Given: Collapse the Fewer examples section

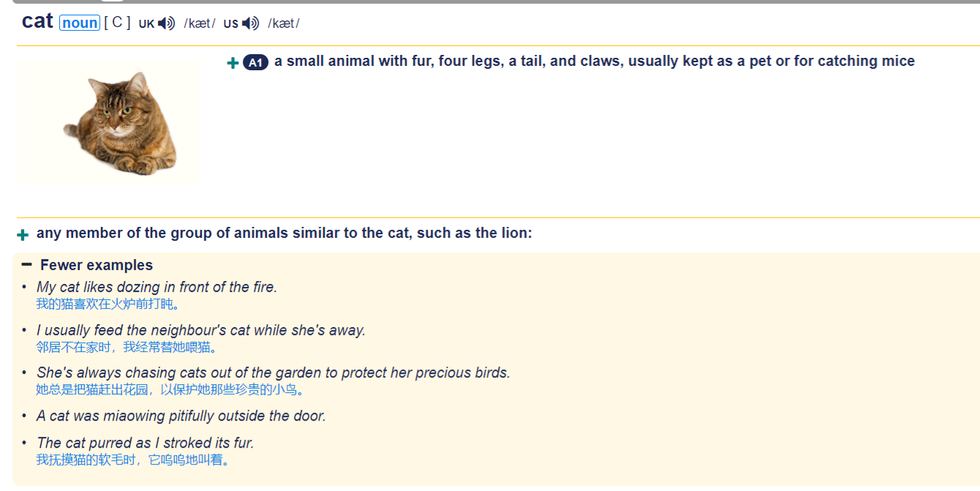Looking at the screenshot, I should pos(27,264).
